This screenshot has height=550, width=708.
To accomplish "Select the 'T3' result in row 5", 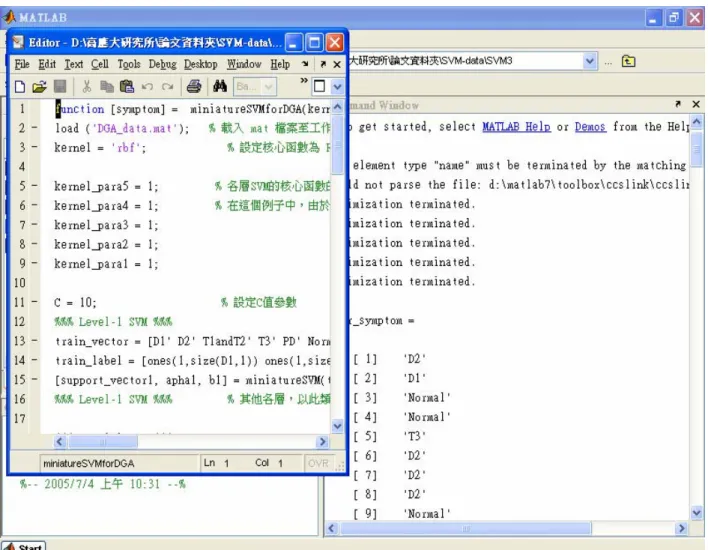I will (414, 436).
